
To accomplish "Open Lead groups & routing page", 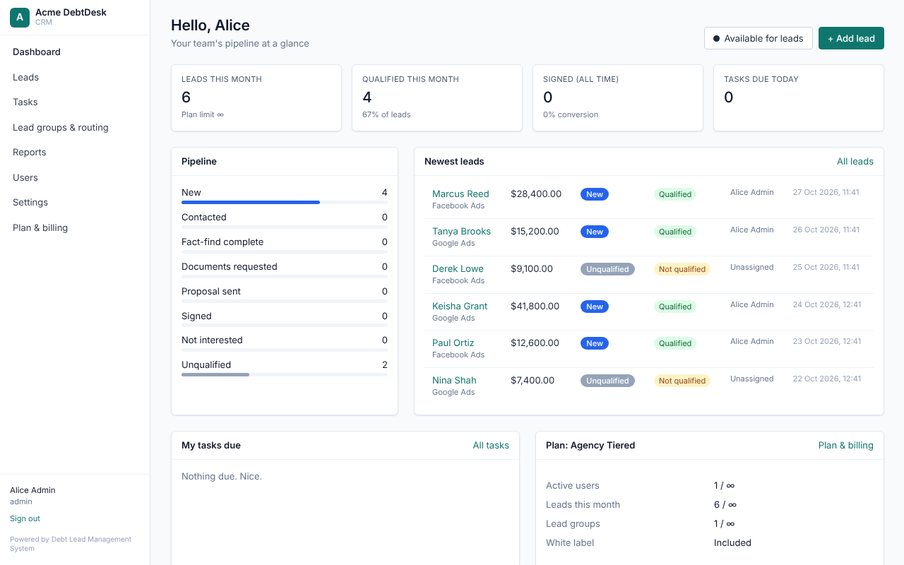I will pyautogui.click(x=61, y=127).
